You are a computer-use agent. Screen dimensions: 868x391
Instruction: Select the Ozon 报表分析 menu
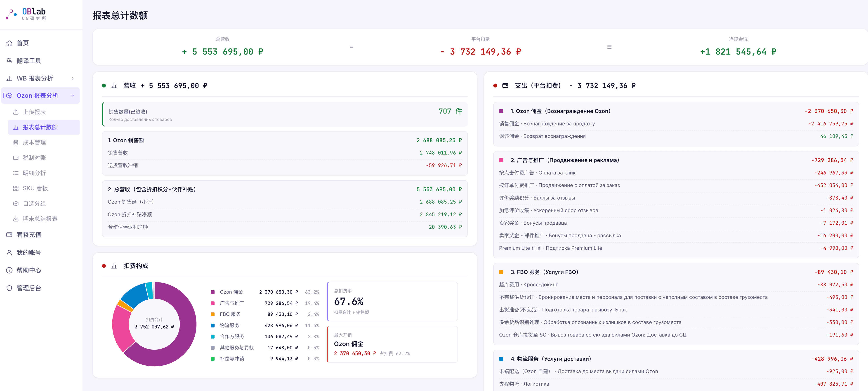pyautogui.click(x=40, y=96)
